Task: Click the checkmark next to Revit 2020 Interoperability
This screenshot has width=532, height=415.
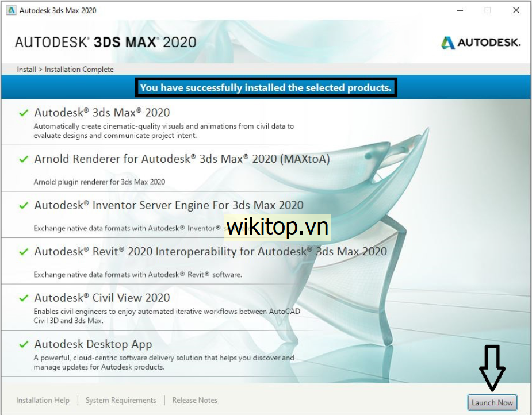Action: pyautogui.click(x=24, y=252)
